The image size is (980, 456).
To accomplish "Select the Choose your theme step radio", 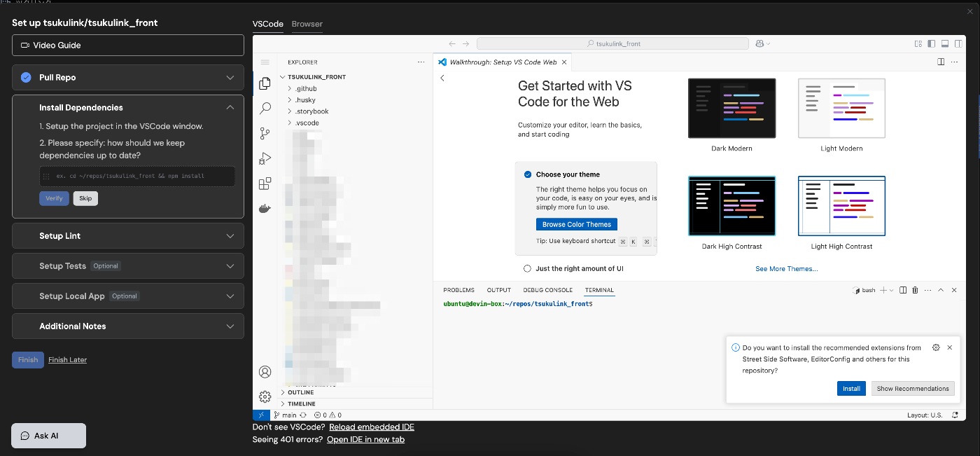I will tap(528, 174).
